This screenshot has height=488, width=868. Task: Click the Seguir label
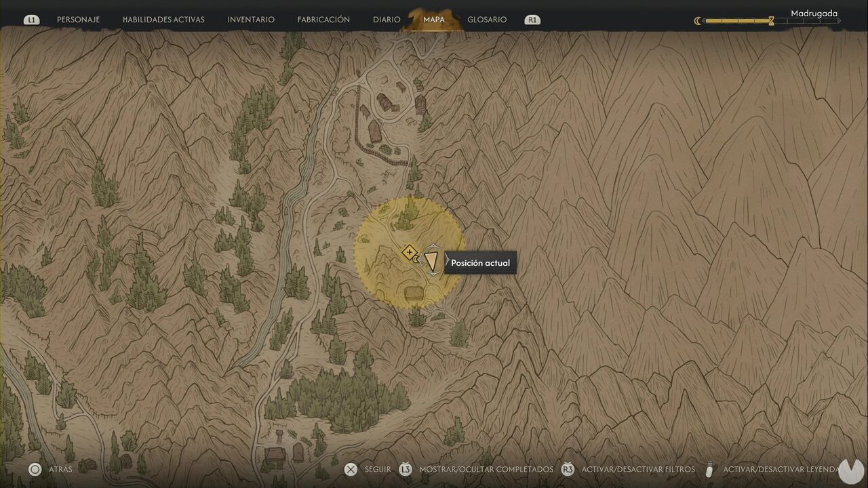click(378, 469)
